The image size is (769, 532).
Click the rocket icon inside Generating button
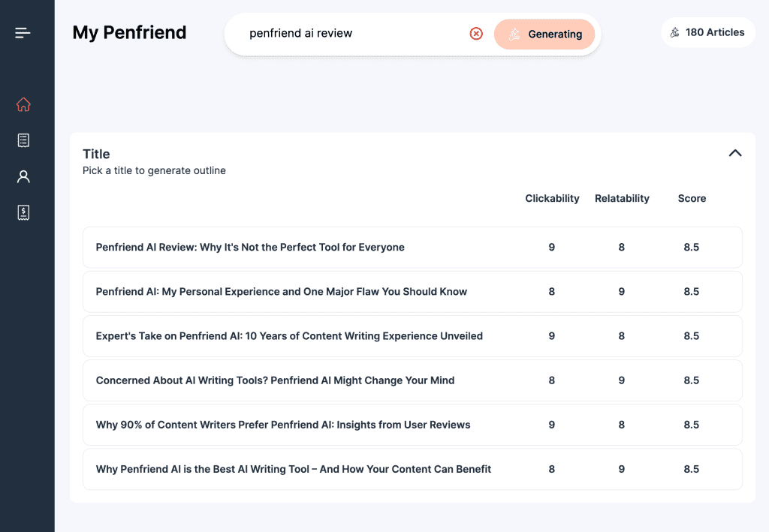[514, 35]
